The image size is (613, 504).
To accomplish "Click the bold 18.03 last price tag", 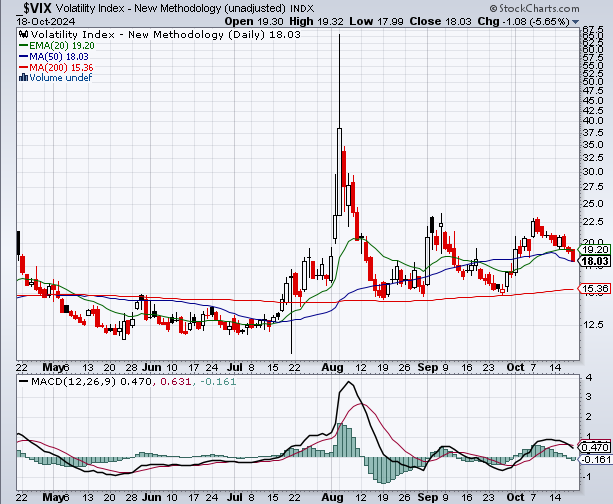I will 595,261.
